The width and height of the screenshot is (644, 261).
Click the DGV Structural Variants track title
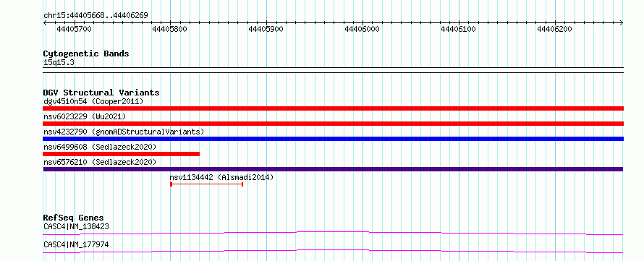click(101, 93)
